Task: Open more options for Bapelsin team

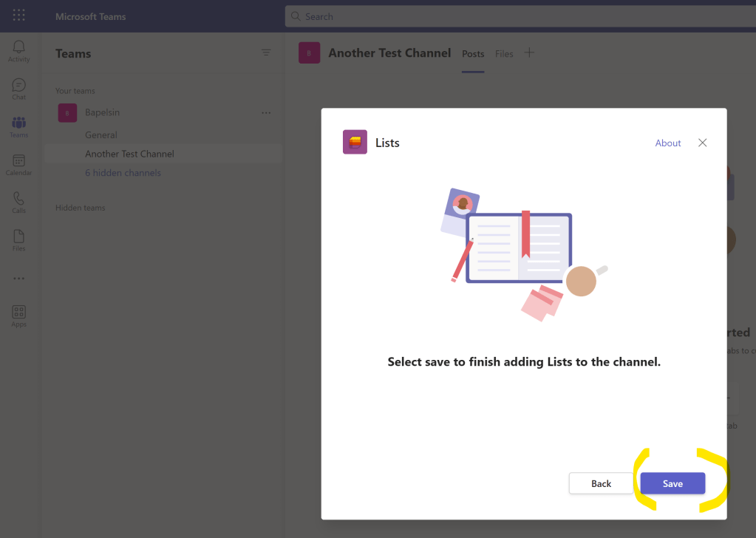Action: (266, 112)
